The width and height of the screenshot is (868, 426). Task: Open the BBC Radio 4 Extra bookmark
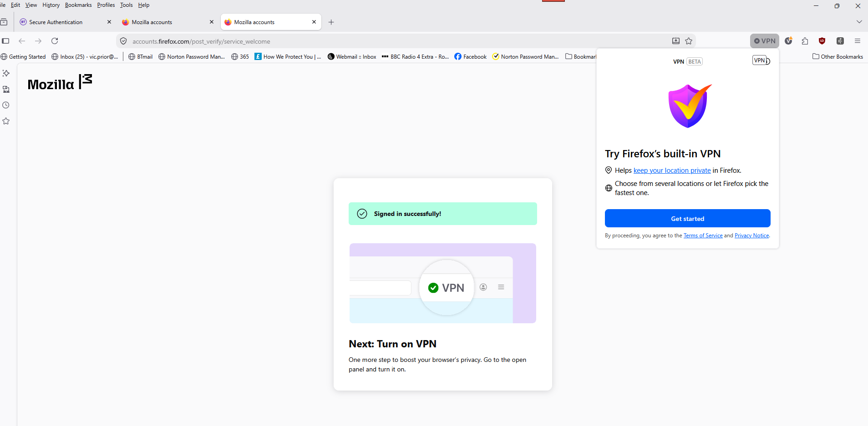(416, 57)
